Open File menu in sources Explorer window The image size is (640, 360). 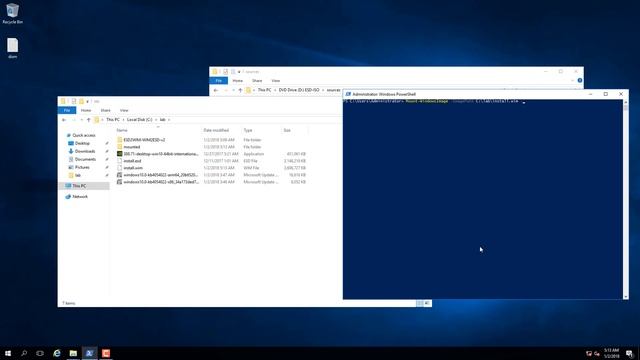(219, 80)
